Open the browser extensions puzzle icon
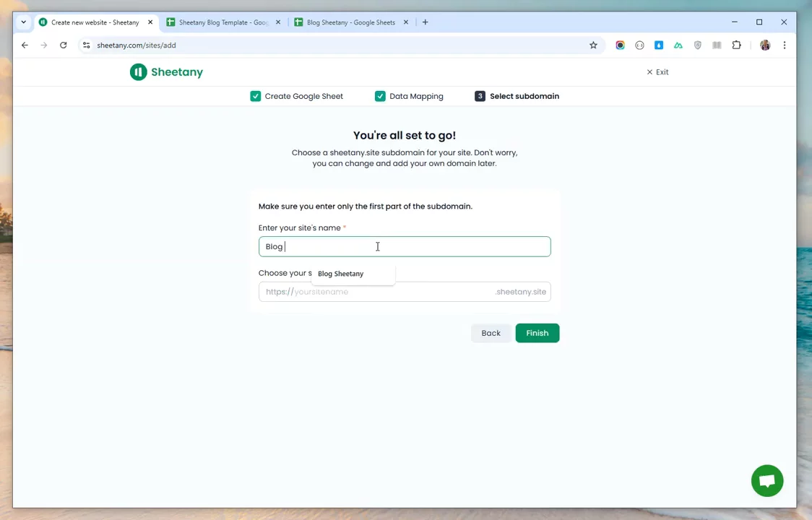The width and height of the screenshot is (812, 520). [x=736, y=45]
